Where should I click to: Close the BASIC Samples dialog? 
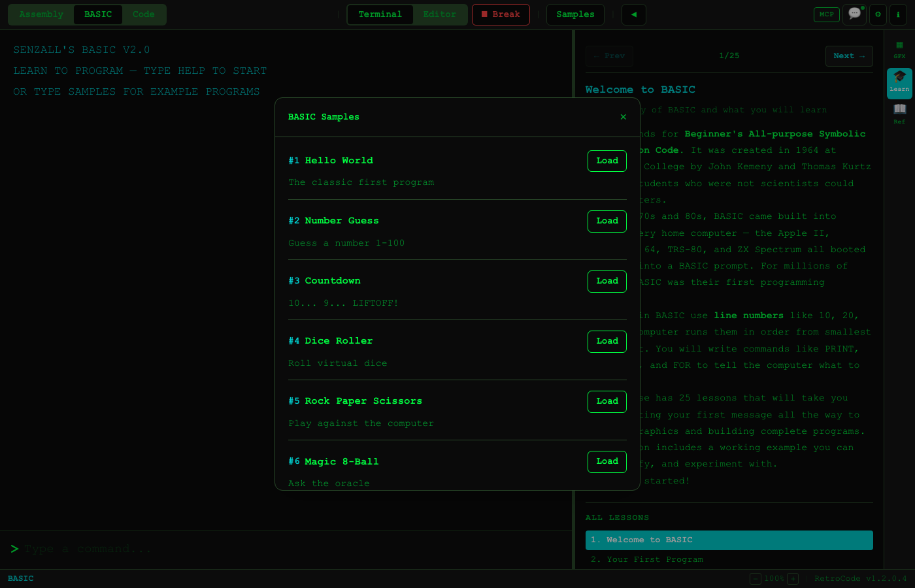tap(623, 117)
